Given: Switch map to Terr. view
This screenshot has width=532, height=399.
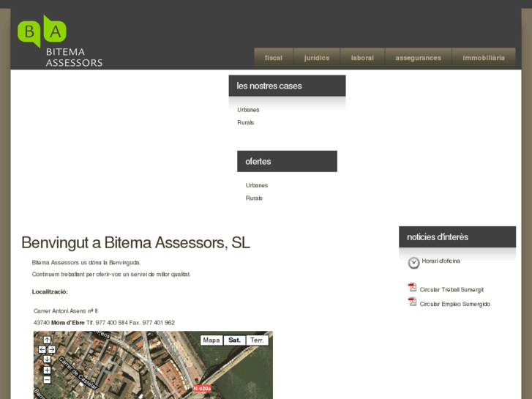Looking at the screenshot, I should [x=257, y=340].
